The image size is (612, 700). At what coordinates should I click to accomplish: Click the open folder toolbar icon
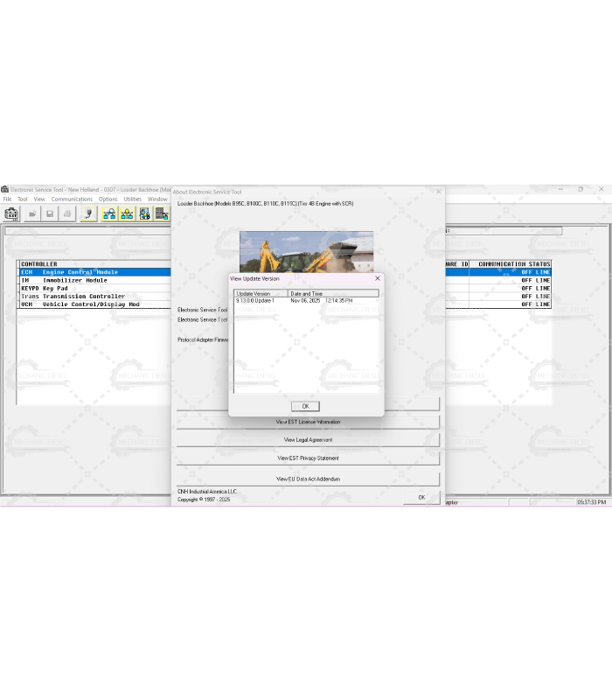click(x=32, y=213)
